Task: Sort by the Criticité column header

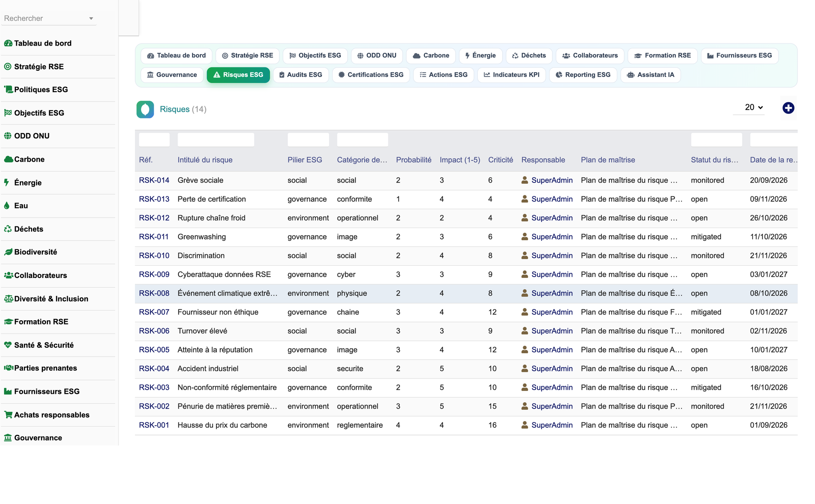Action: pyautogui.click(x=500, y=160)
